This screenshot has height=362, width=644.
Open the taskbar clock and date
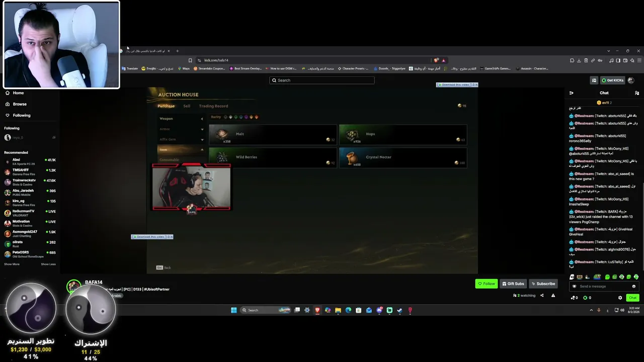634,310
